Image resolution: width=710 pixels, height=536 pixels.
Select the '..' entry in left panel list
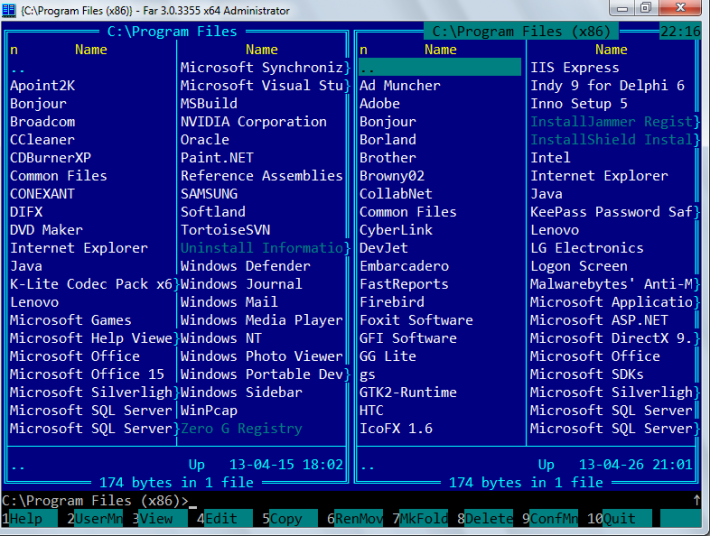click(18, 69)
